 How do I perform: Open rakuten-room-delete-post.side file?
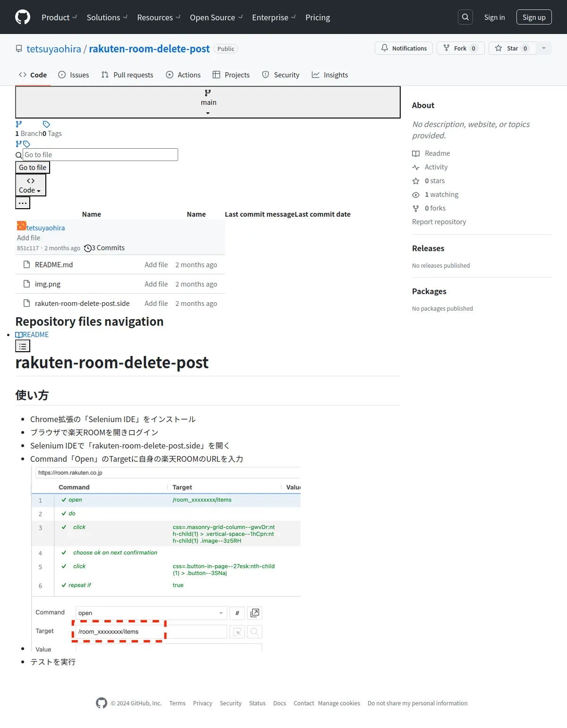point(82,303)
